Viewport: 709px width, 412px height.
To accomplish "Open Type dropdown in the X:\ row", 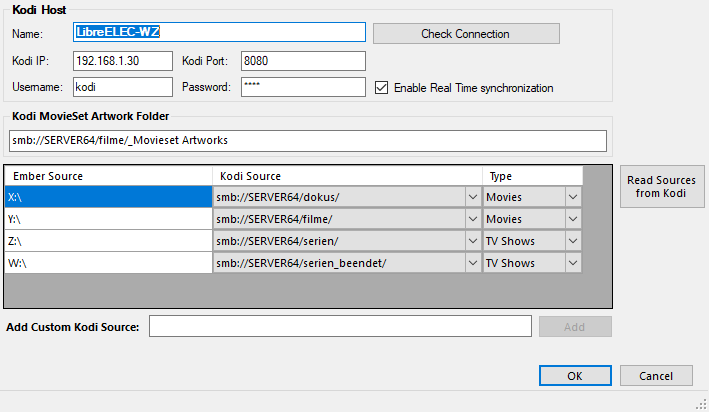I will tap(573, 197).
